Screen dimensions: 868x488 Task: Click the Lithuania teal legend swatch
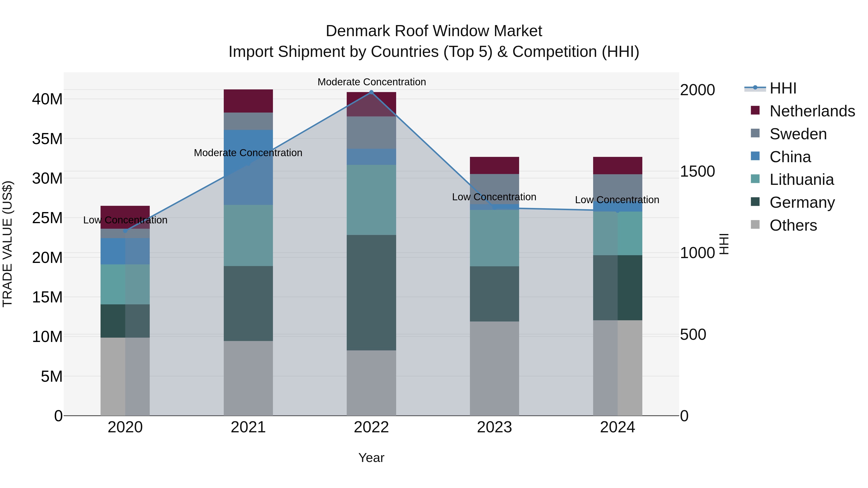pos(755,179)
